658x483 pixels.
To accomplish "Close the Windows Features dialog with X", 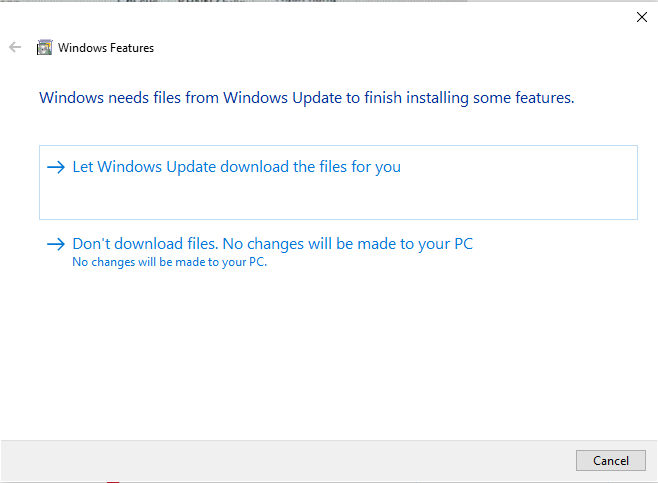I will click(642, 17).
